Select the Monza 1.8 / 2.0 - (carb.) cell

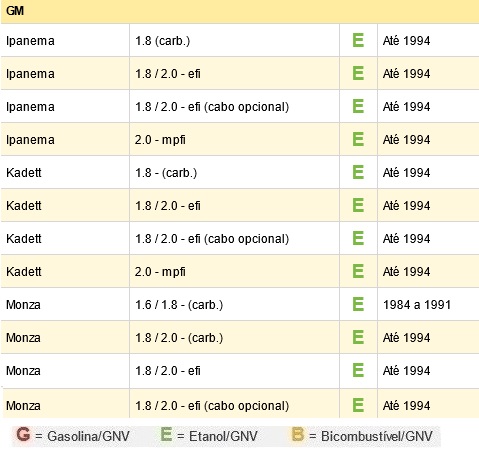(x=234, y=337)
